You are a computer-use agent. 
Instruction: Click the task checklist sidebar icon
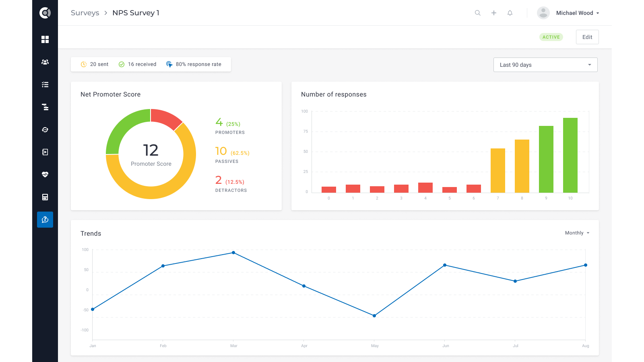[45, 84]
